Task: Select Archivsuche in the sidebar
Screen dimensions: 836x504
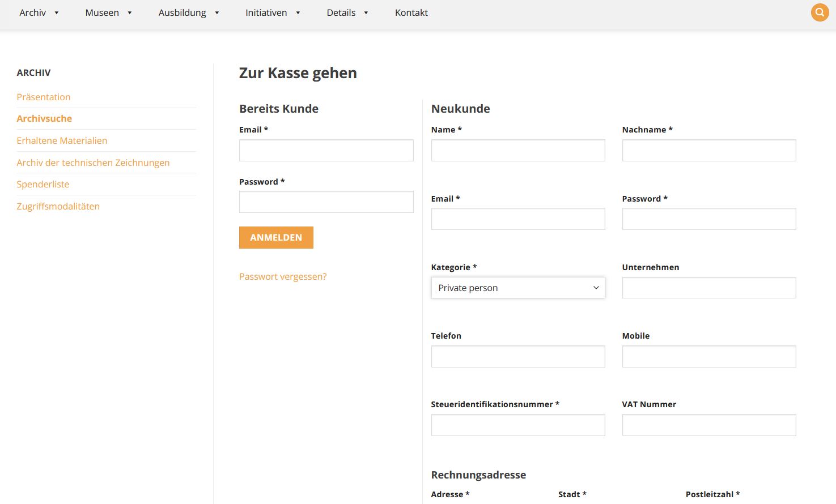Action: (x=44, y=118)
